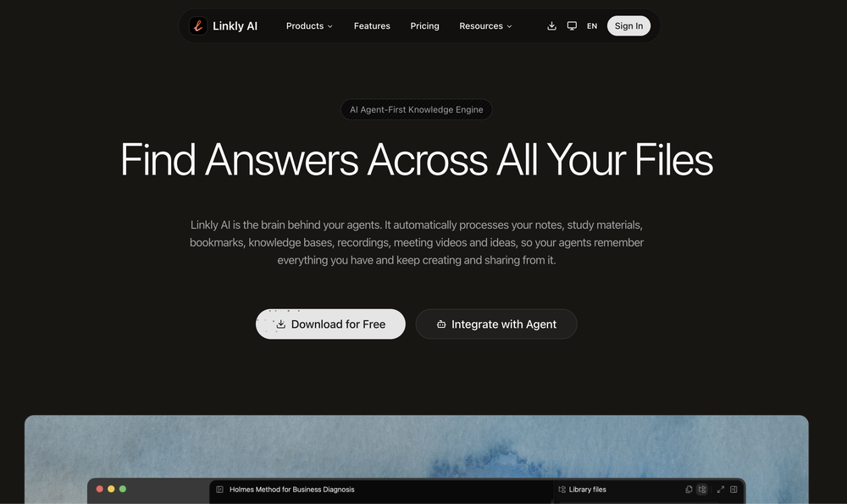This screenshot has width=847, height=504.
Task: Click the AI Agent-First Knowledge Engine badge
Action: pyautogui.click(x=417, y=109)
